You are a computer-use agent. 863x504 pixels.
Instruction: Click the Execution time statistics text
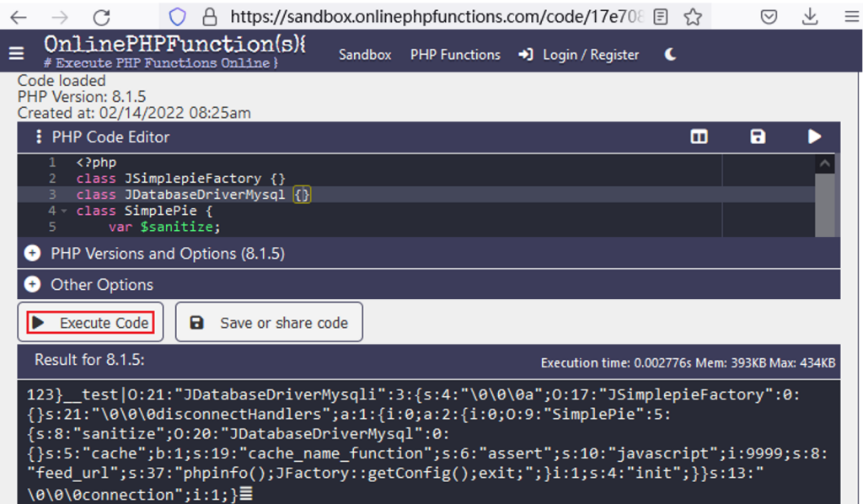[x=688, y=363]
